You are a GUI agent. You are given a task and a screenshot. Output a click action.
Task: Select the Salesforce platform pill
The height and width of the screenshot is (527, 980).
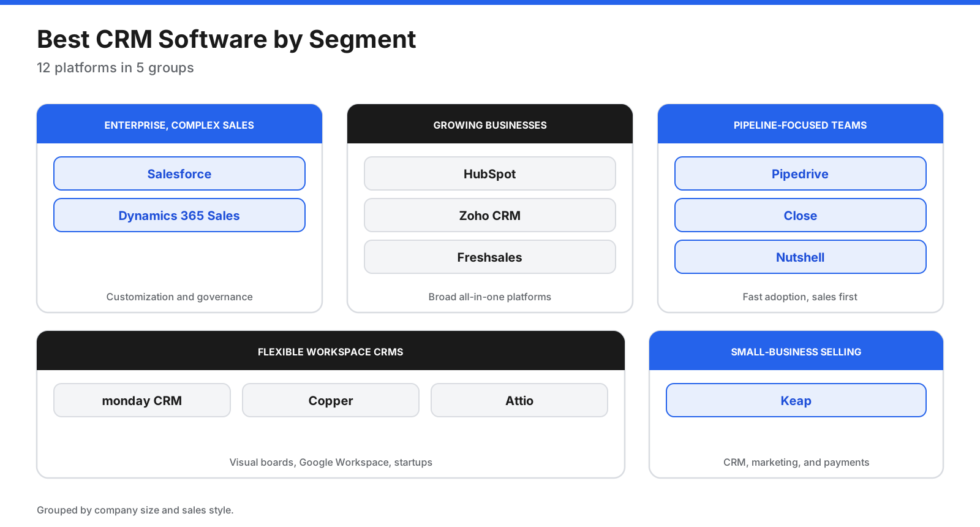pyautogui.click(x=179, y=173)
